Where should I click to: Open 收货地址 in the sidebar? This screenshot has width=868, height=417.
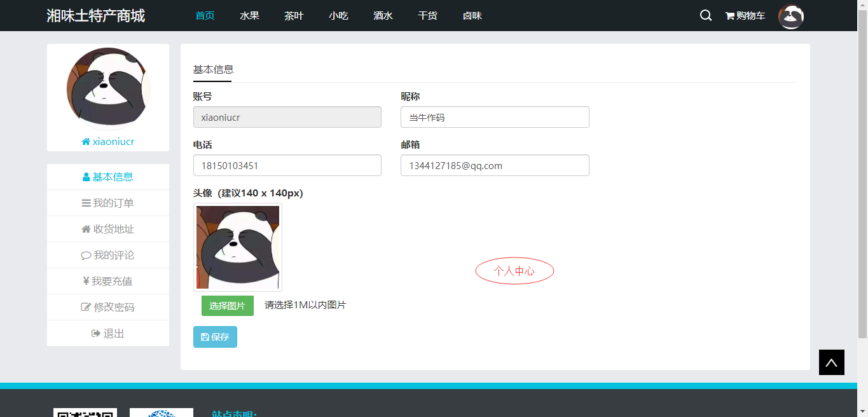(108, 229)
